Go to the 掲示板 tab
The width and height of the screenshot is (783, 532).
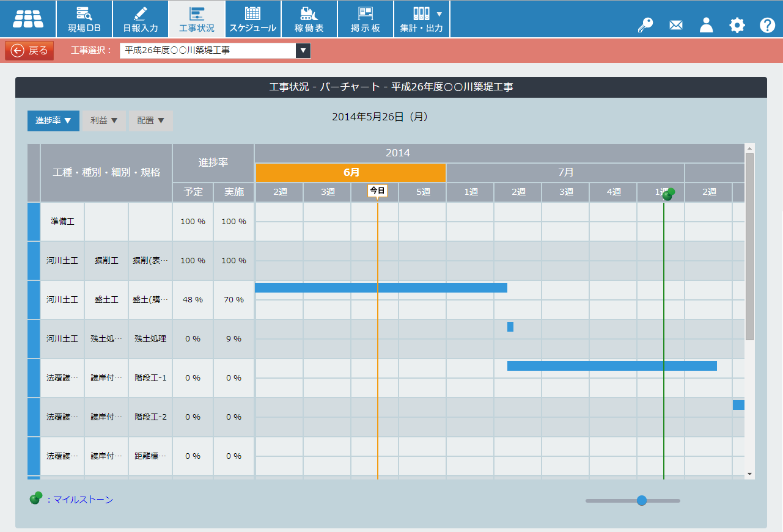pos(366,19)
